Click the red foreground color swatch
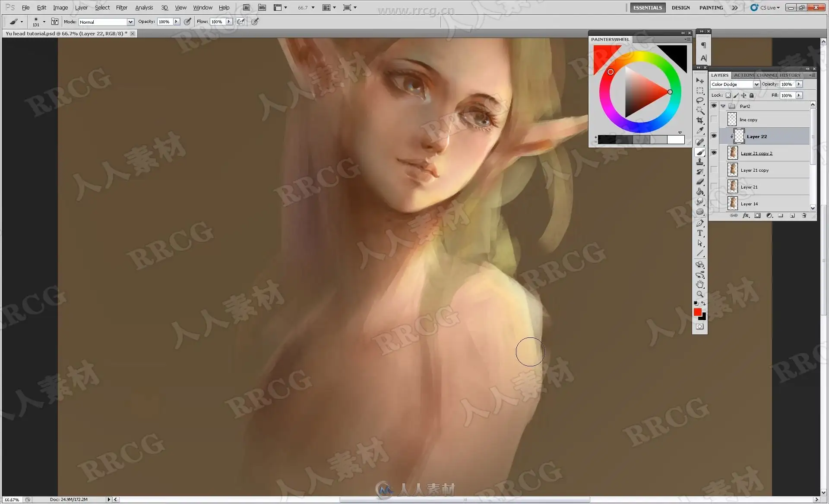Image resolution: width=829 pixels, height=504 pixels. coord(697,312)
